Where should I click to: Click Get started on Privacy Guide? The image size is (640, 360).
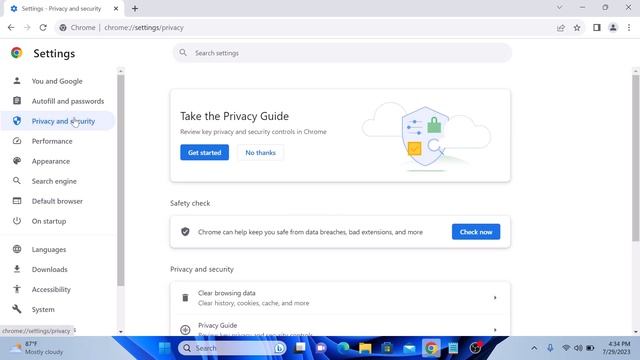[204, 153]
